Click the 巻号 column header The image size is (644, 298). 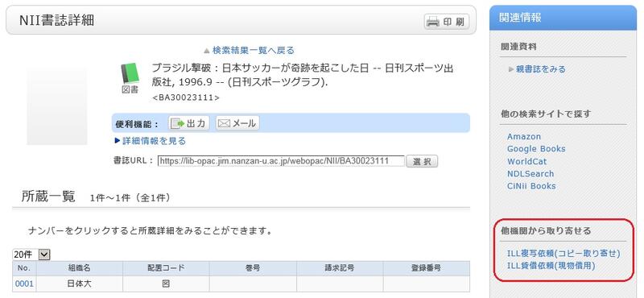253,268
